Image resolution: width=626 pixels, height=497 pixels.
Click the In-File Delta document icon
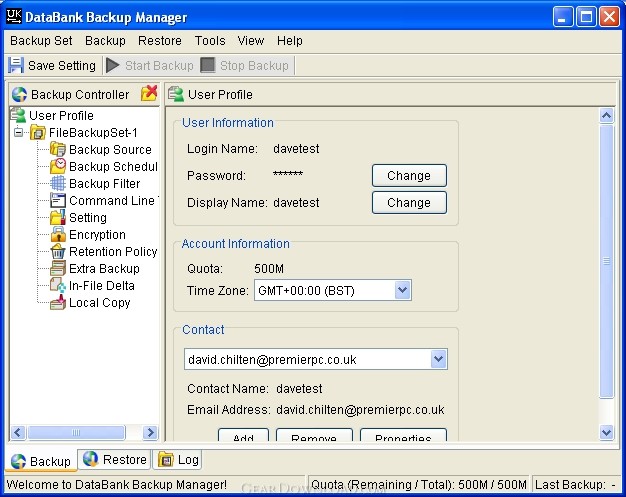coord(58,285)
